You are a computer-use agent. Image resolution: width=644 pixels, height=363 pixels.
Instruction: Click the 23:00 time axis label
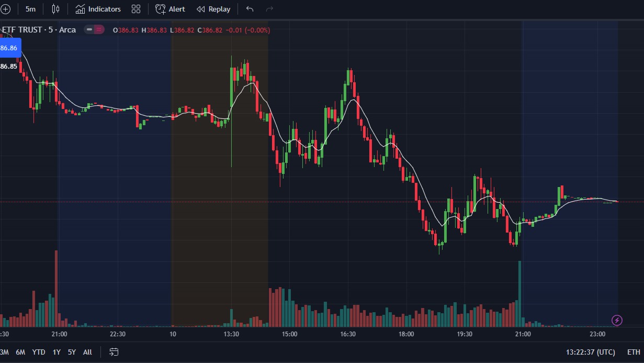(597, 334)
